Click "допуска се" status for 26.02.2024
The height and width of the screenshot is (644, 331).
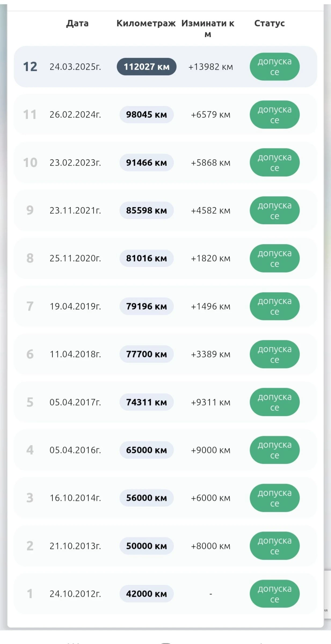click(275, 115)
